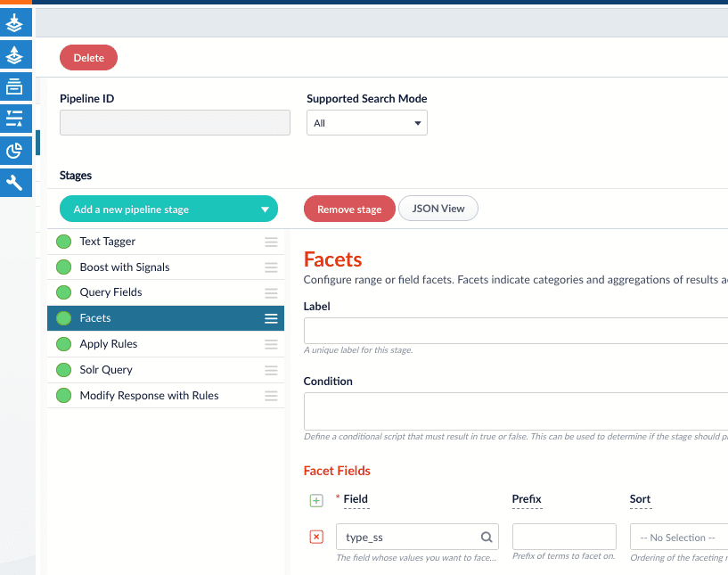Image resolution: width=728 pixels, height=575 pixels.
Task: Select the Modify Response with Rules stage
Action: coord(149,396)
